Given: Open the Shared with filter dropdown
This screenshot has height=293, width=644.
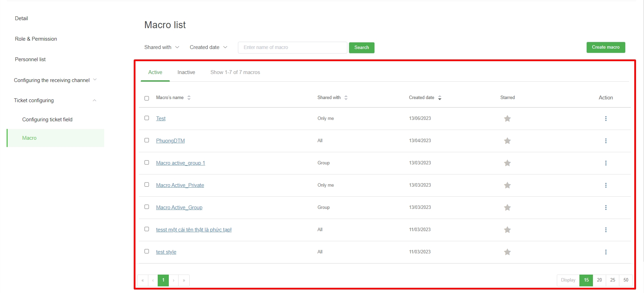Looking at the screenshot, I should coord(162,47).
